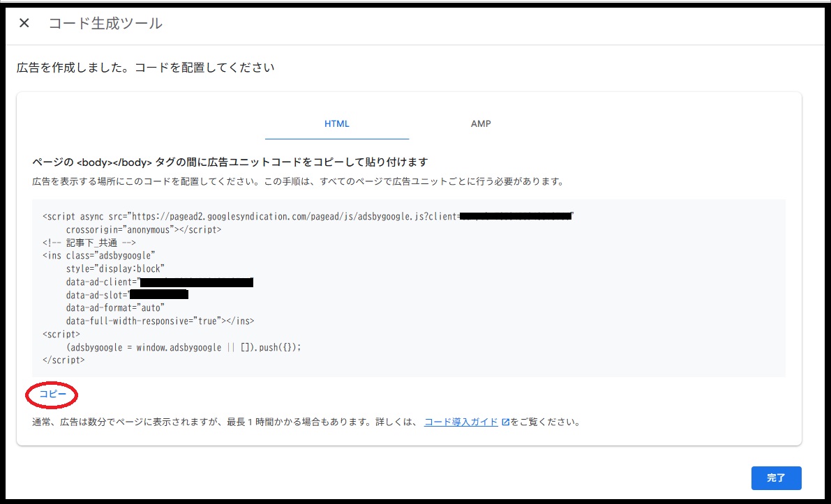This screenshot has height=504, width=831.
Task: Click the <script async src line in code
Action: pyautogui.click(x=308, y=216)
